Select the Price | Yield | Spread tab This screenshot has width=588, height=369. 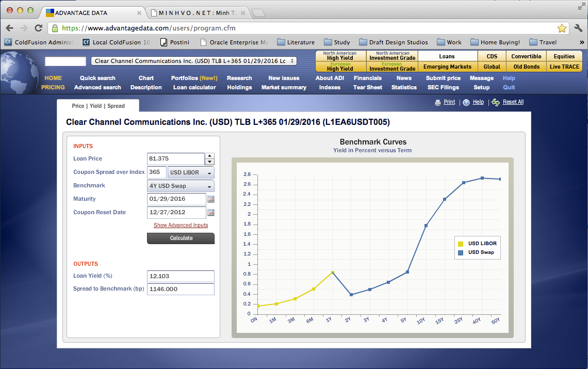[98, 106]
